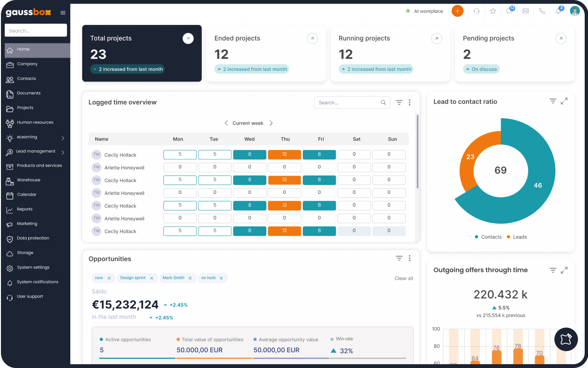588x368 pixels.
Task: Expand the Lead to contact ratio chart
Action: tap(564, 101)
